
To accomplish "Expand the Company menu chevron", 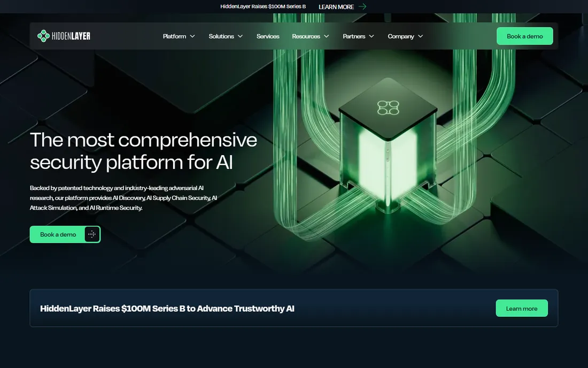I will (420, 36).
